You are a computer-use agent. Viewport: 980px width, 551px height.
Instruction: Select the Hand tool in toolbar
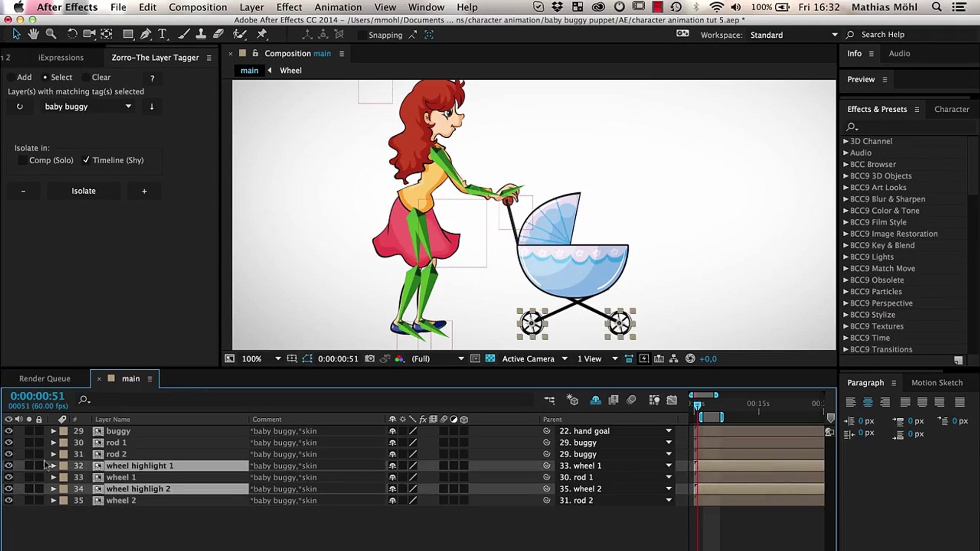(33, 34)
